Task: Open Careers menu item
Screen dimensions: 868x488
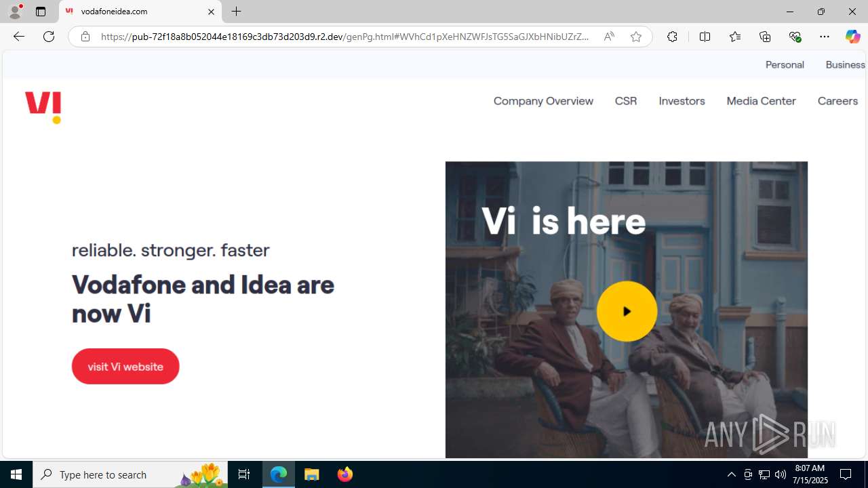Action: click(x=837, y=101)
